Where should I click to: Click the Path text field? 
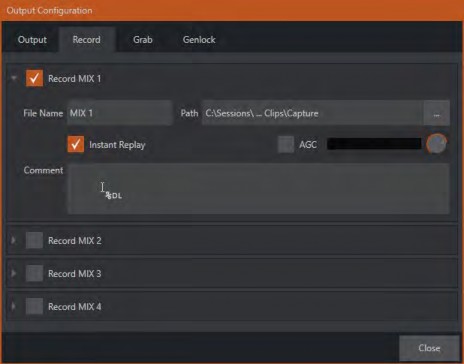point(313,113)
